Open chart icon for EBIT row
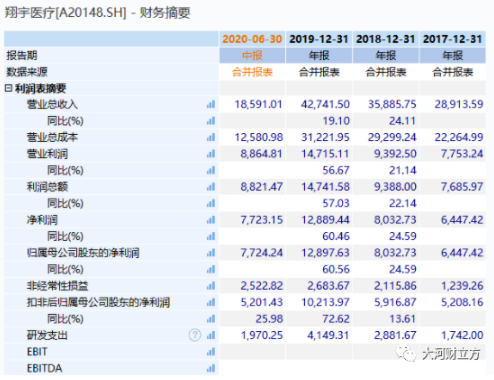 [x=211, y=352]
